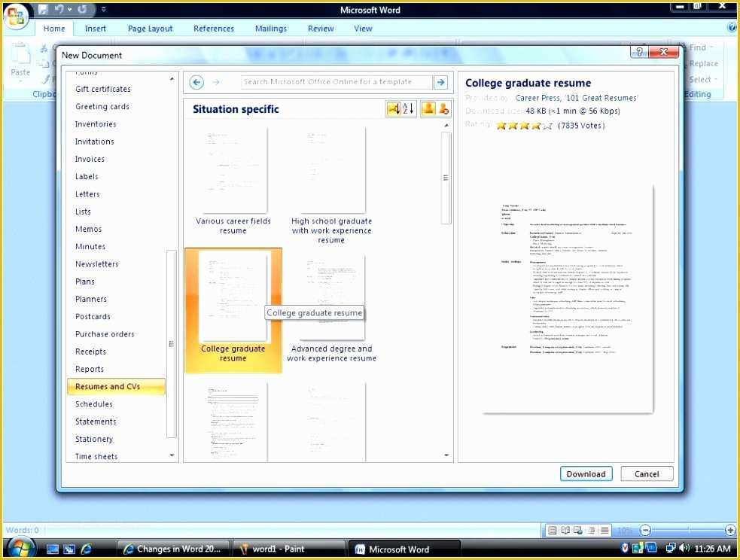Switch to Draft view icon
The image size is (740, 560).
(x=604, y=530)
